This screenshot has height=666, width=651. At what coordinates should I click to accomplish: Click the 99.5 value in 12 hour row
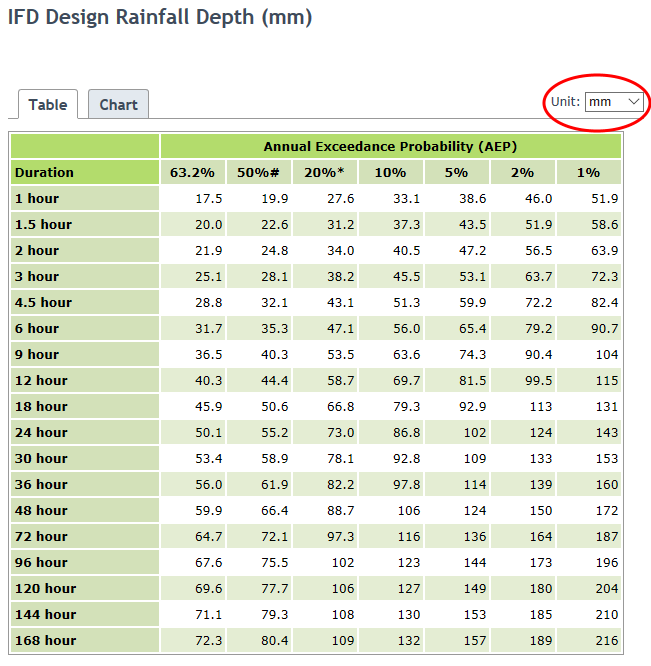pos(538,380)
